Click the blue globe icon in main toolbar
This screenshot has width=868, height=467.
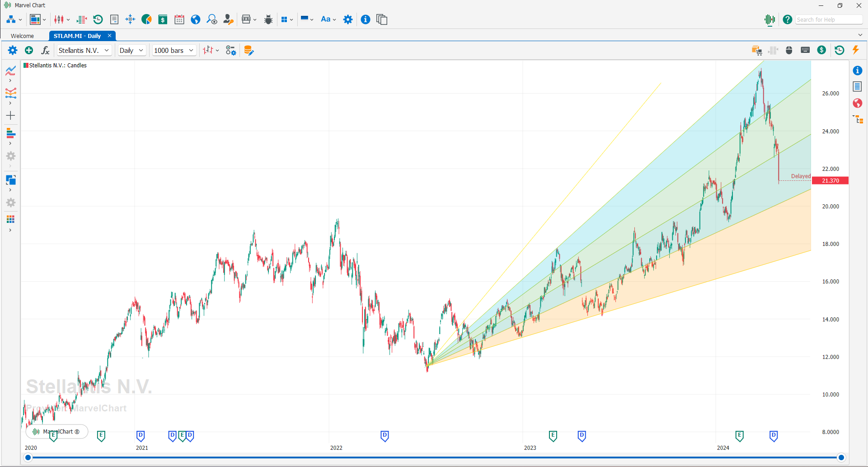(196, 19)
